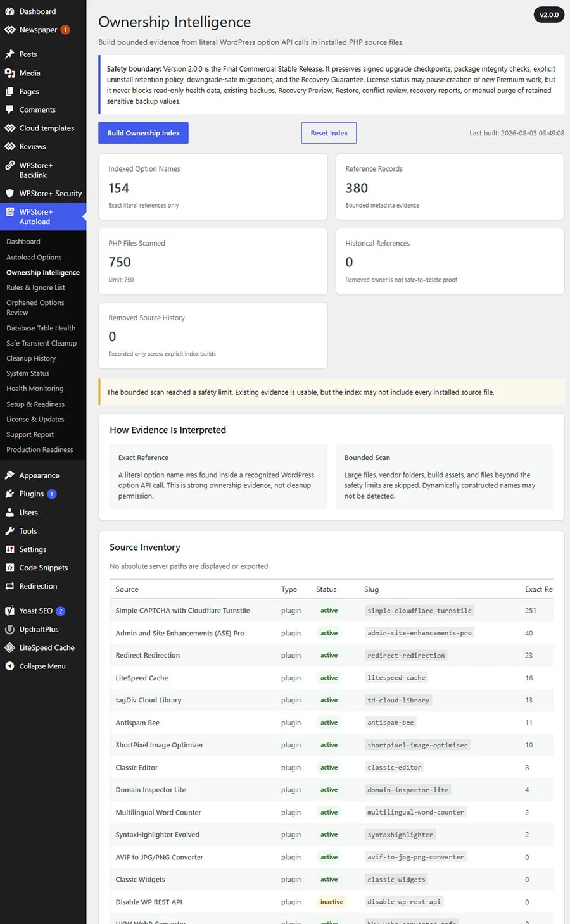Image resolution: width=570 pixels, height=924 pixels.
Task: Click the admin-site-enhancements-pro slug
Action: pyautogui.click(x=420, y=633)
